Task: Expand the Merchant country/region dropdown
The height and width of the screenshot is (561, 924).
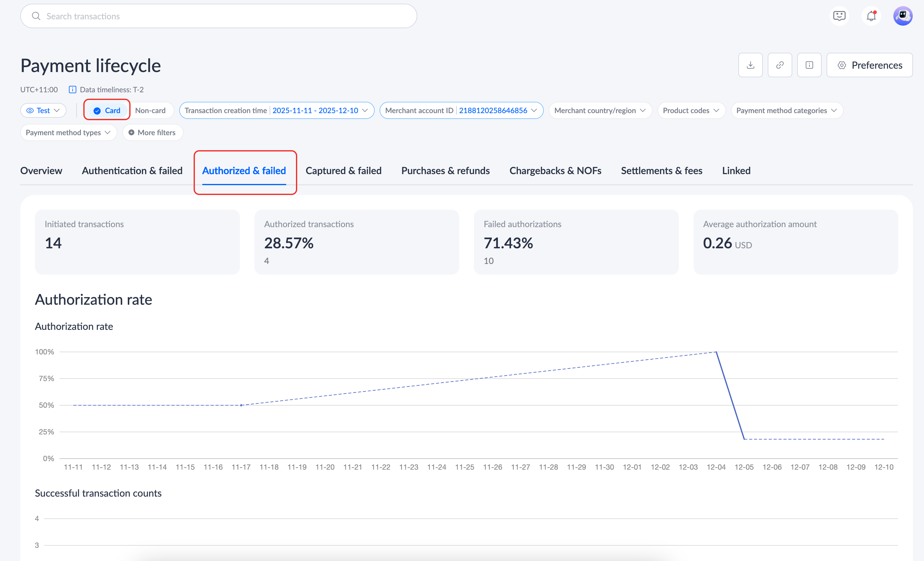Action: [600, 110]
